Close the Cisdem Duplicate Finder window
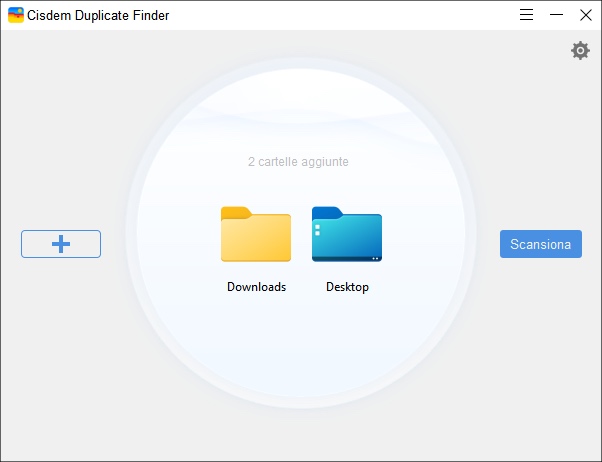602x462 pixels. point(586,15)
